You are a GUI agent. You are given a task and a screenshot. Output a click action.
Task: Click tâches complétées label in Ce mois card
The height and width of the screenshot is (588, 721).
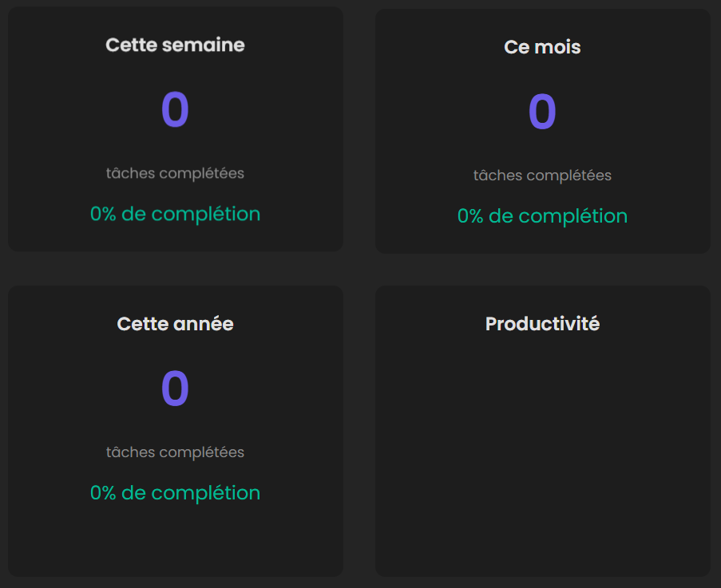[542, 175]
